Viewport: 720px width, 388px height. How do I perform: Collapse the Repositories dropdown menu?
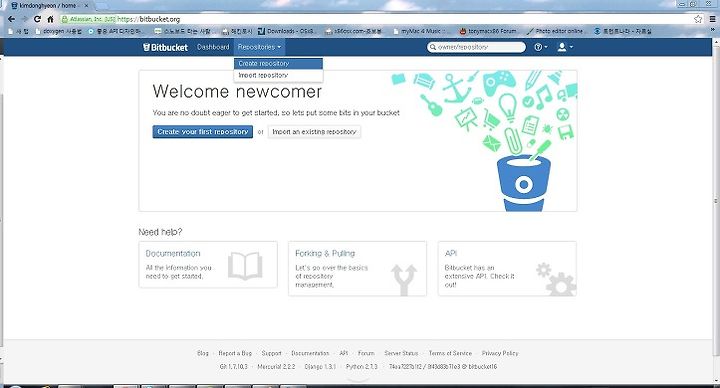[259, 47]
